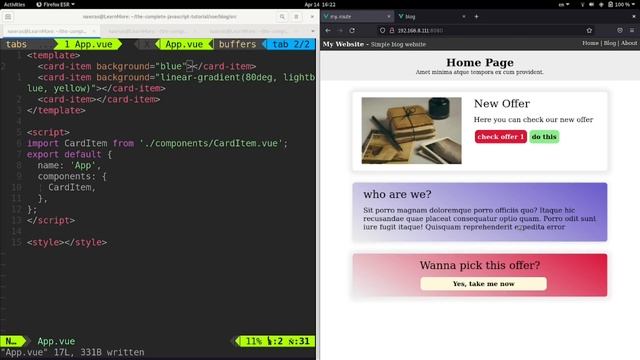Open a new Firefox tab with plus icon
The height and width of the screenshot is (360, 640).
[x=476, y=17]
